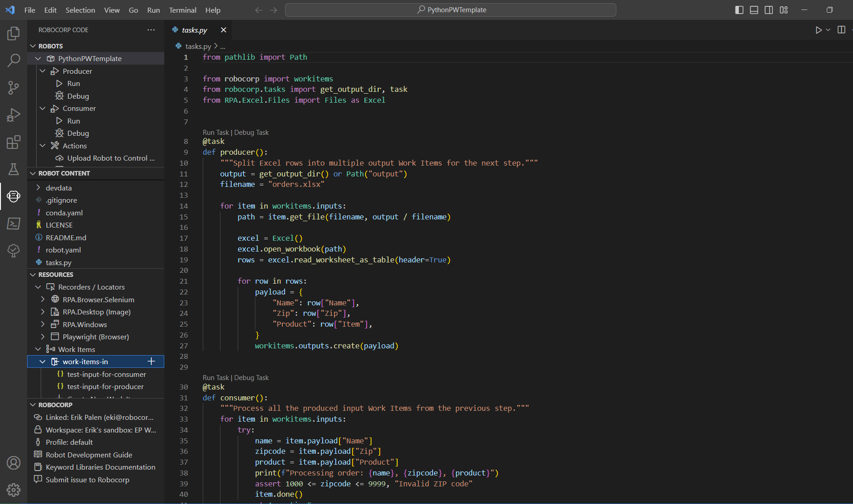Open the Source Control view

[14, 87]
